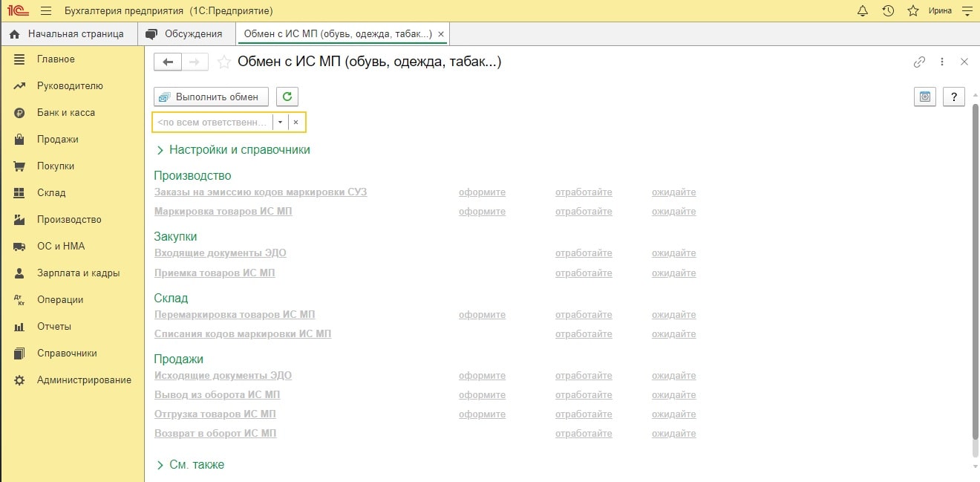This screenshot has width=980, height=482.
Task: Open Главное section in sidebar
Action: coord(56,59)
